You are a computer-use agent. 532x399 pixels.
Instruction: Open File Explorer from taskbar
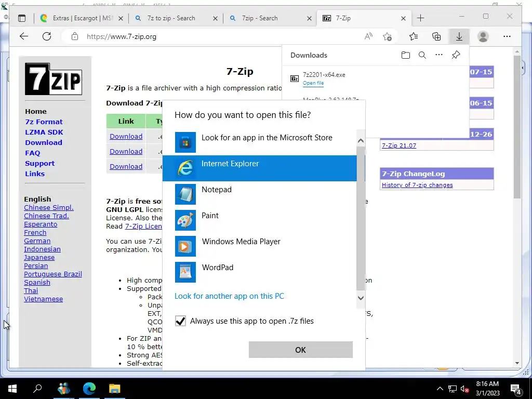115,389
